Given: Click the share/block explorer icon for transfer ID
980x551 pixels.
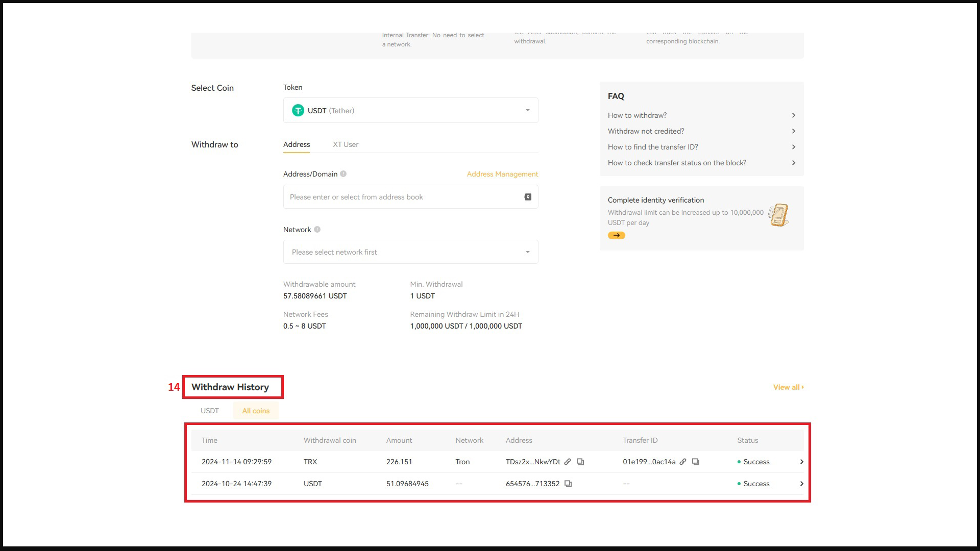Looking at the screenshot, I should tap(683, 462).
